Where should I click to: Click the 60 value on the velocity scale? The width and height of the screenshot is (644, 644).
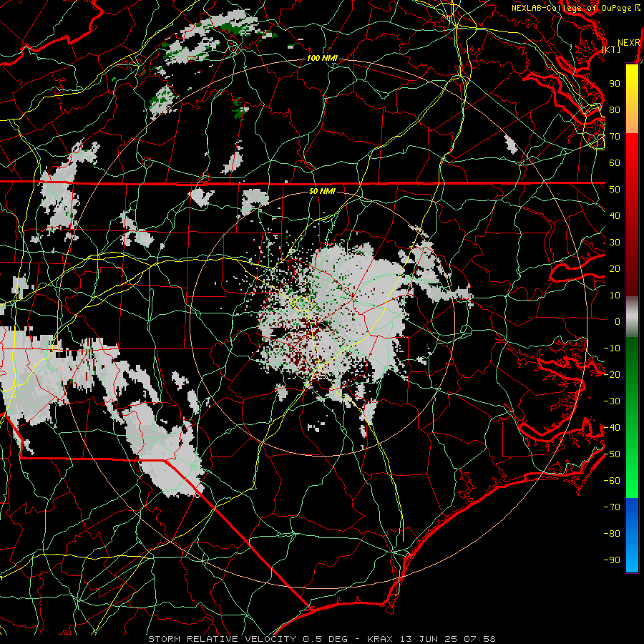615,163
